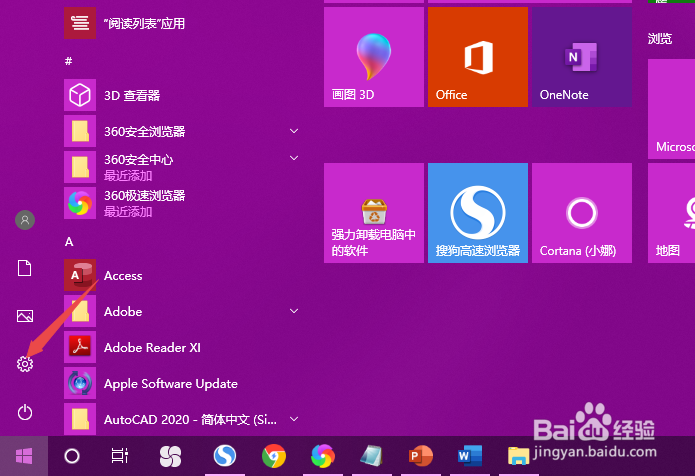Open PowerPoint on the taskbar
The height and width of the screenshot is (476, 695).
420,456
